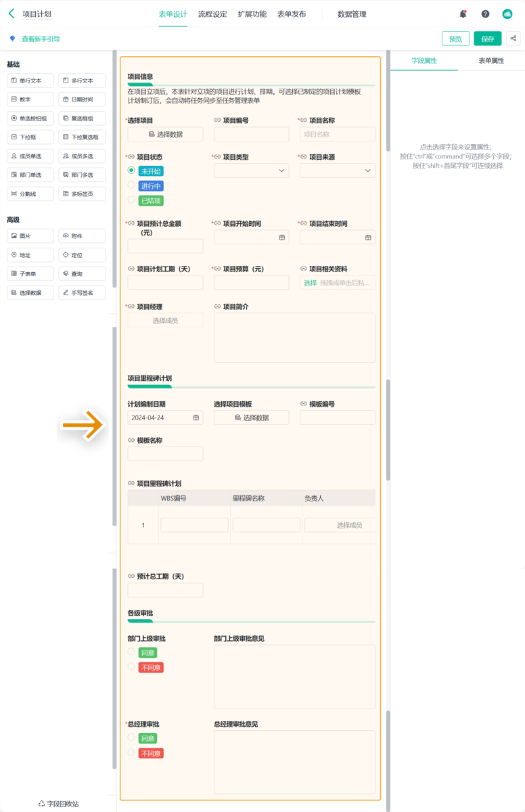Switch to the 字段属性 panel tab

(424, 60)
